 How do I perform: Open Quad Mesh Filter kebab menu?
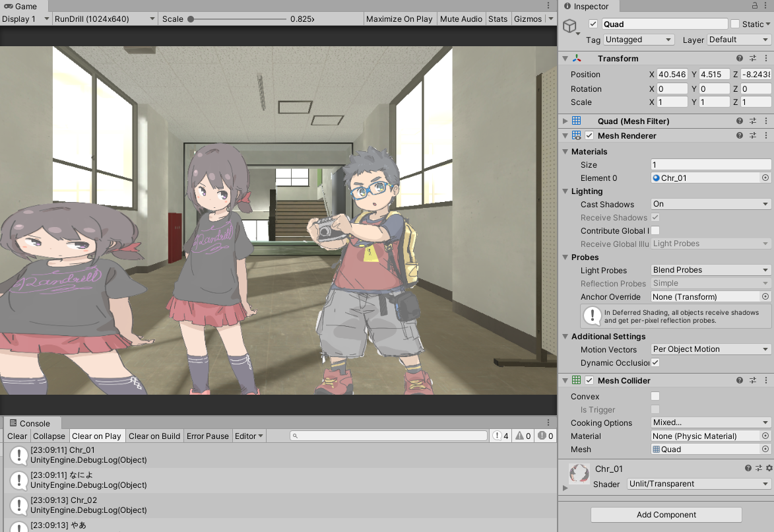pos(765,121)
